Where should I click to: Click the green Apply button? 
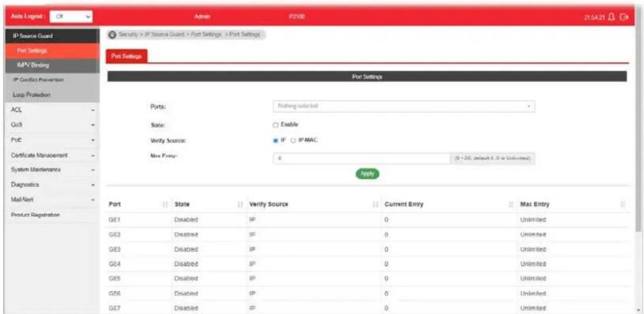coord(367,174)
